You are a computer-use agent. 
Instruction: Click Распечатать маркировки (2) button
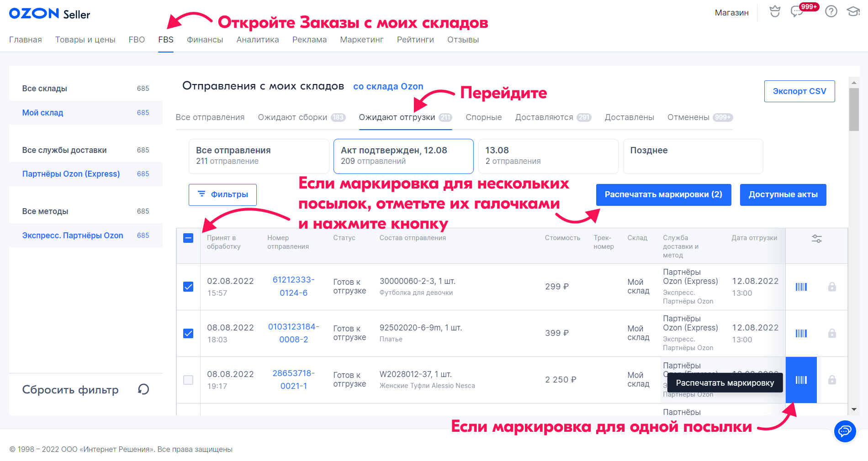(663, 195)
